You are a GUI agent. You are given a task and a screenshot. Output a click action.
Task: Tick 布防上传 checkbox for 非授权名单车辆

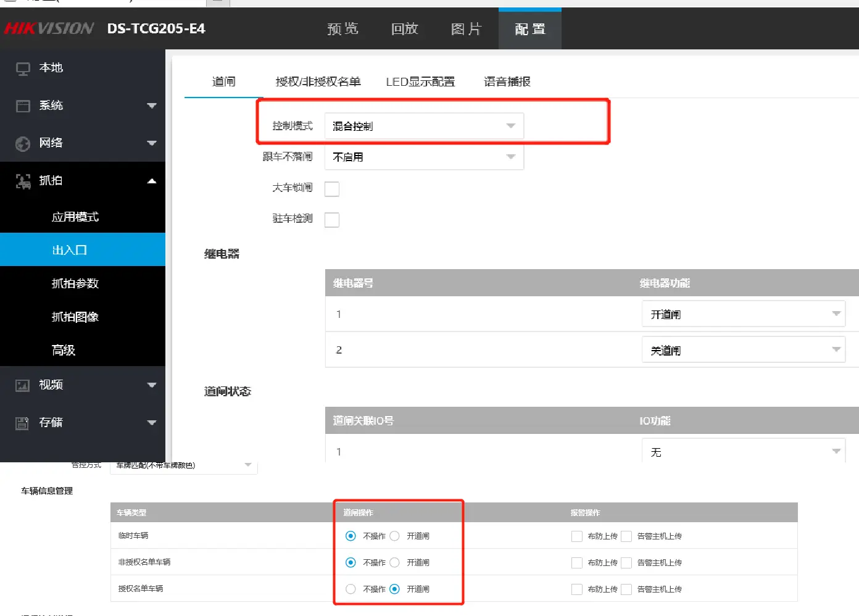click(x=577, y=562)
